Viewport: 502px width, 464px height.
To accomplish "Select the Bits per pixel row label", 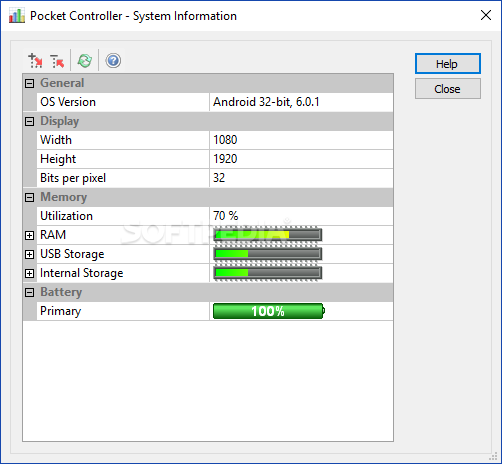I will click(73, 178).
